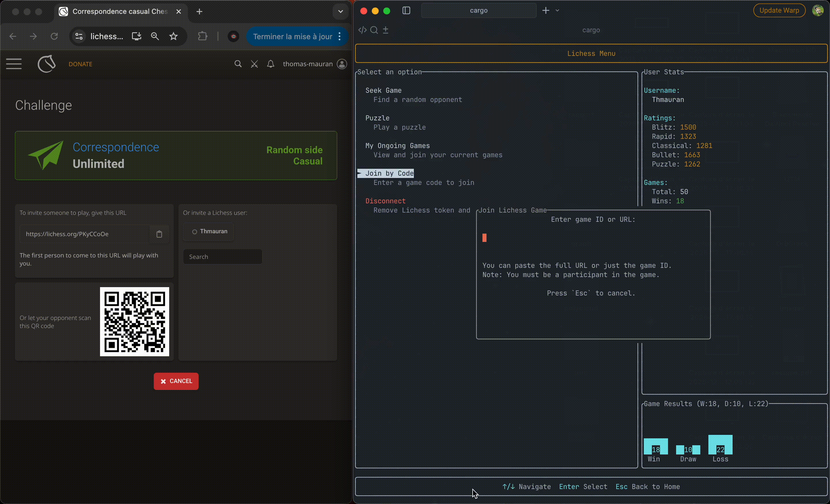The height and width of the screenshot is (504, 830).
Task: Click the browser profile avatar
Action: click(233, 36)
